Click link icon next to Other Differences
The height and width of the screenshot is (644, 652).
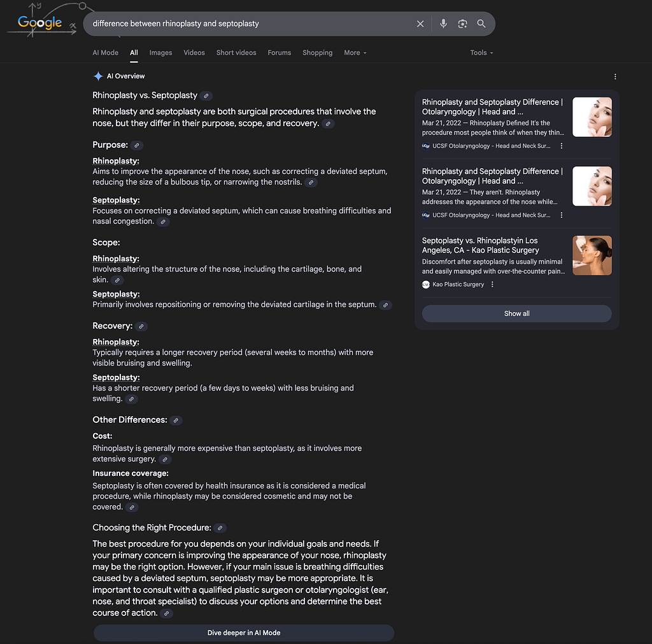coord(176,420)
